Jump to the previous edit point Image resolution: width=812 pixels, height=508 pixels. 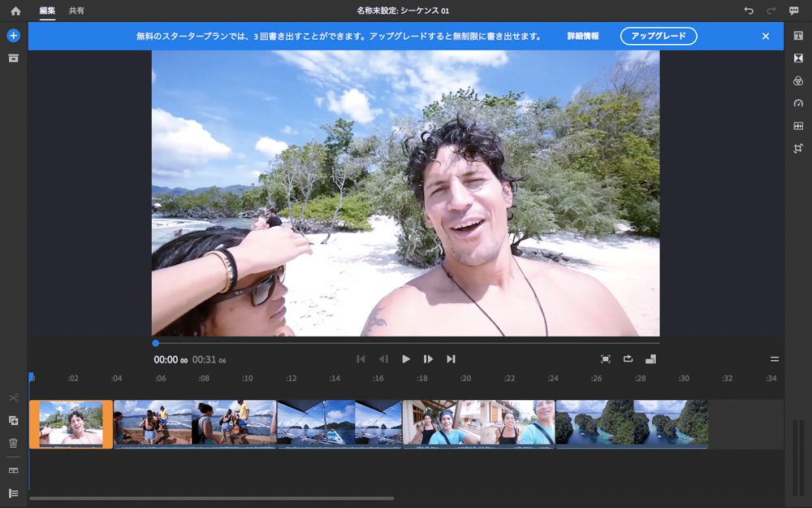tap(361, 358)
